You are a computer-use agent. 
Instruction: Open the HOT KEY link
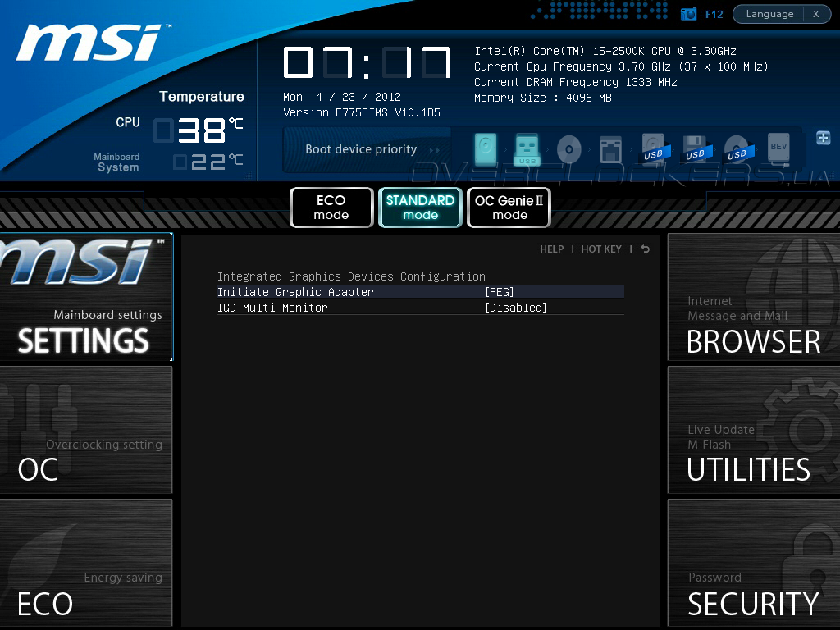click(601, 249)
